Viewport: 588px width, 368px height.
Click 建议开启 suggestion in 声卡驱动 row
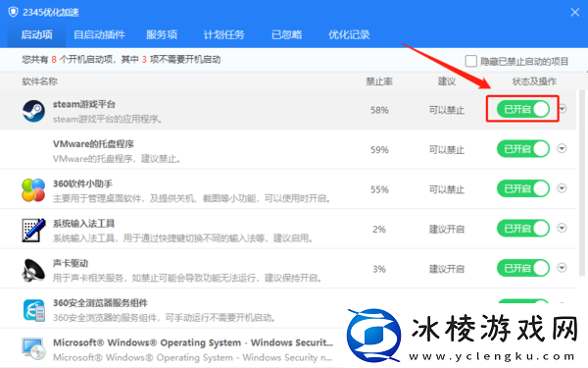(447, 269)
